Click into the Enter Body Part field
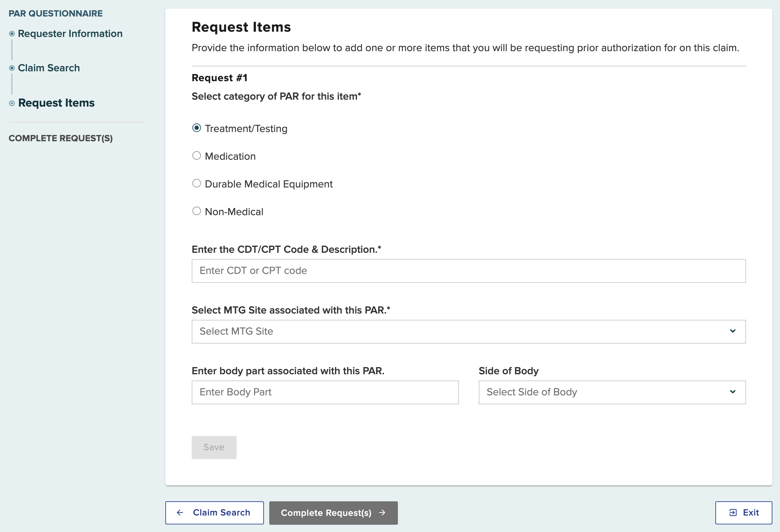780x532 pixels. [325, 392]
